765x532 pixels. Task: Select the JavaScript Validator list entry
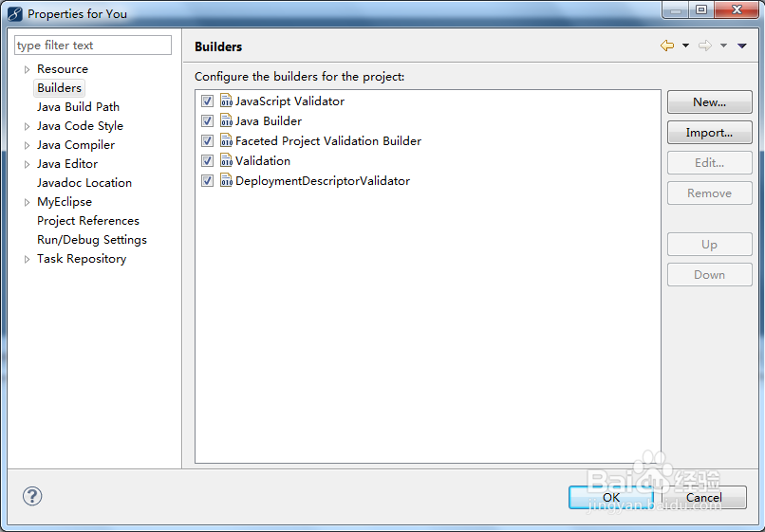(x=289, y=101)
